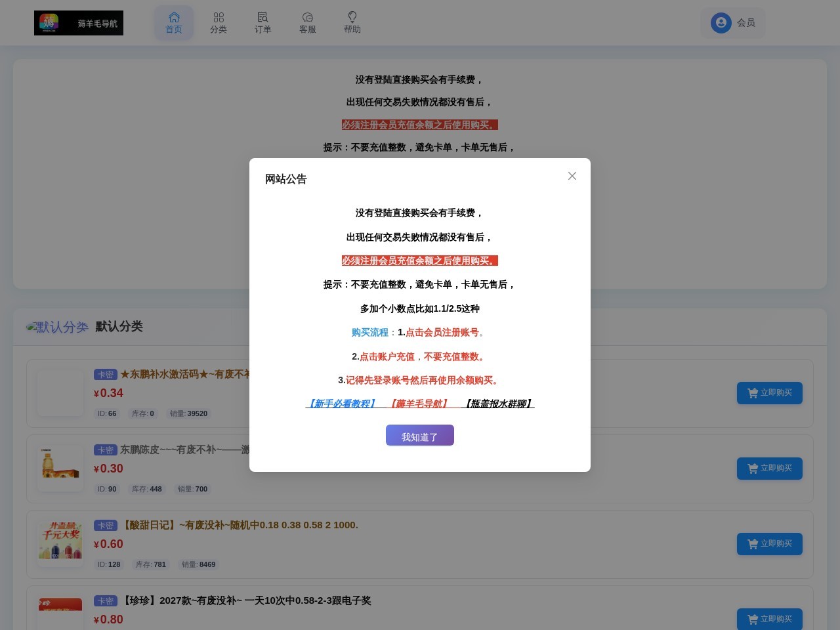Click the ID: 128 label
Screen dimensions: 840x630
[x=109, y=564]
